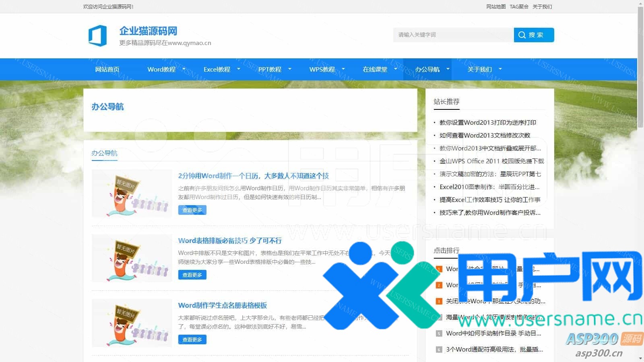644x362 pixels.
Task: Click the 搜索 search button
Action: [x=533, y=35]
